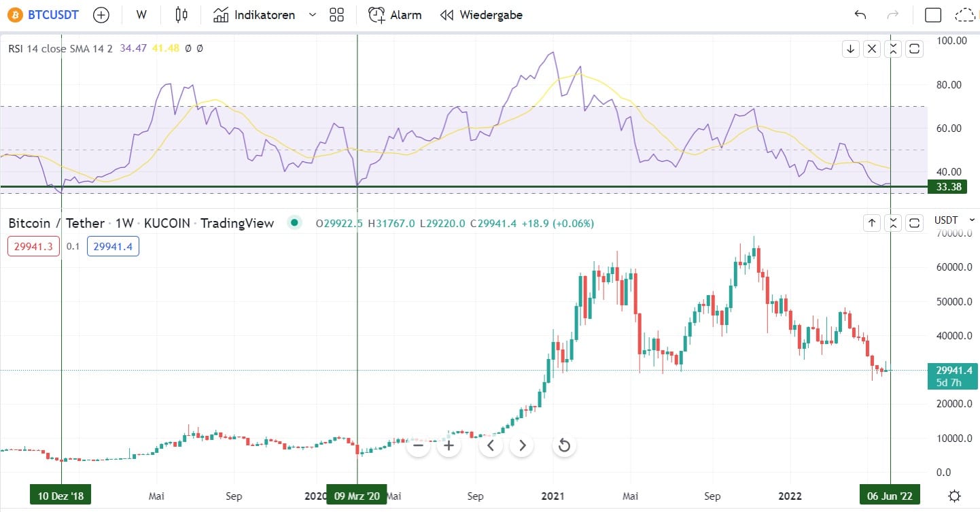This screenshot has height=512, width=980.
Task: Redo the last chart action
Action: [893, 15]
